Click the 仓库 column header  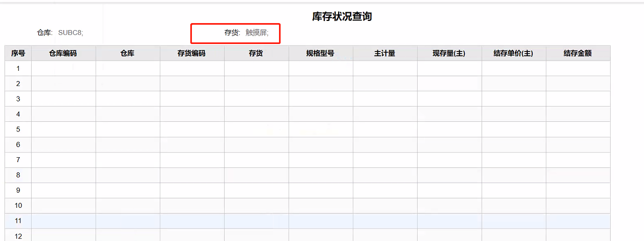click(128, 53)
